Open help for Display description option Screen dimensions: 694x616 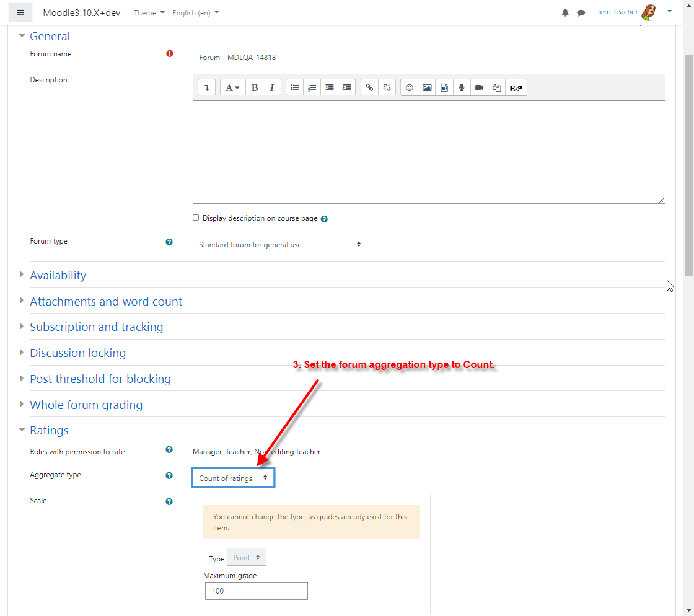pyautogui.click(x=324, y=219)
